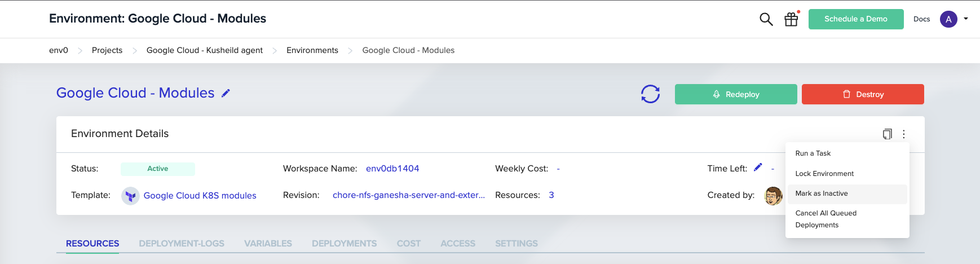Open the ACCESS tab
Screen dimensions: 980x264
pyautogui.click(x=458, y=244)
